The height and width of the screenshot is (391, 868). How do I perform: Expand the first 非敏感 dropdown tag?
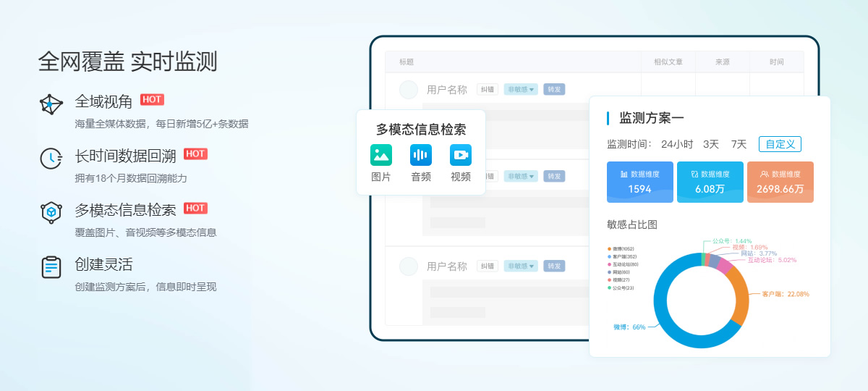coord(521,90)
